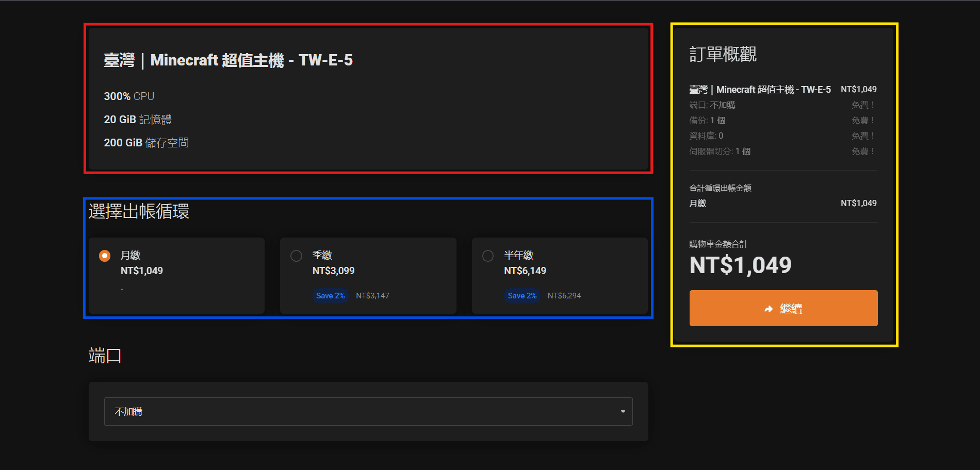Pick the 半年繳 semi-annual billing radio button
Viewport: 980px width, 470px height.
click(488, 256)
